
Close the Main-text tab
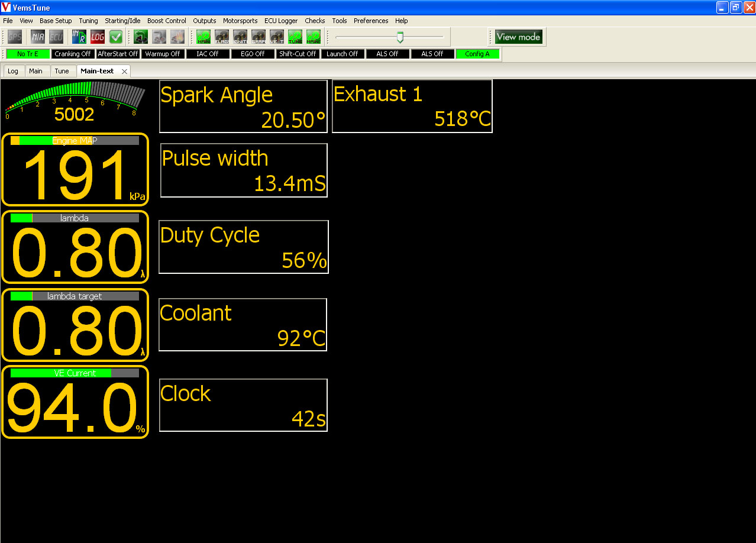(x=124, y=72)
